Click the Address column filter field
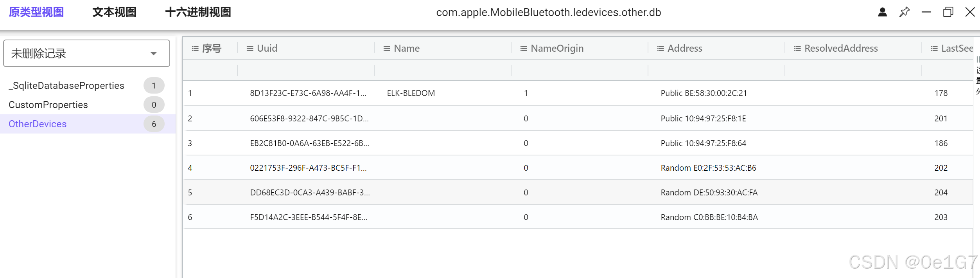The image size is (980, 278). pos(716,70)
